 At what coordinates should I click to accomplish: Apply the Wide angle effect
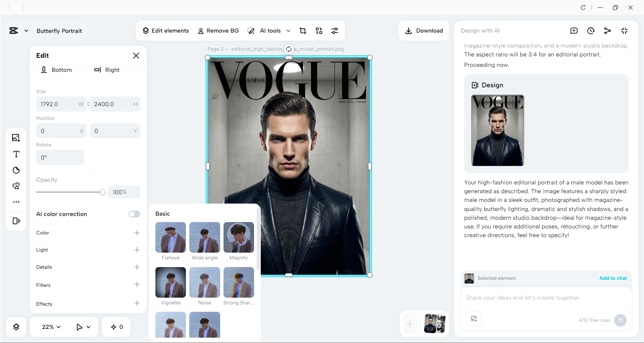tap(205, 238)
